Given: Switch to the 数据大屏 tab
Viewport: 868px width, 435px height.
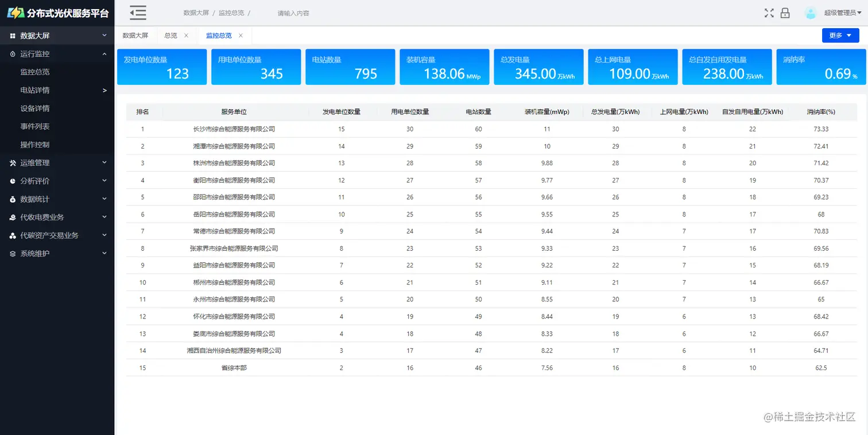Looking at the screenshot, I should click(135, 36).
